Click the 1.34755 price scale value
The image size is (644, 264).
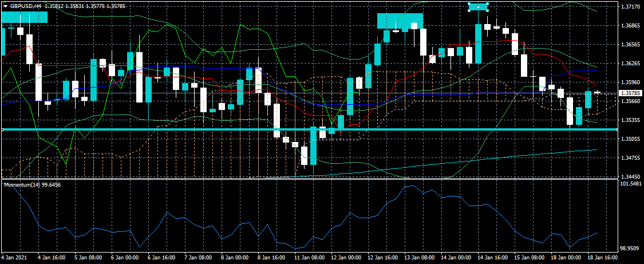pos(630,158)
